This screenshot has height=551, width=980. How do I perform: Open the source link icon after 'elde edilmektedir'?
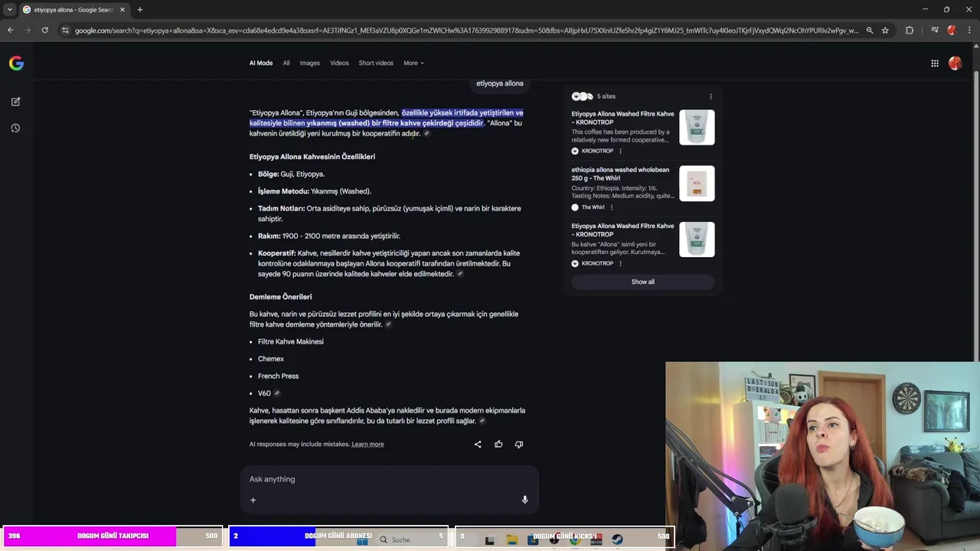pyautogui.click(x=460, y=274)
